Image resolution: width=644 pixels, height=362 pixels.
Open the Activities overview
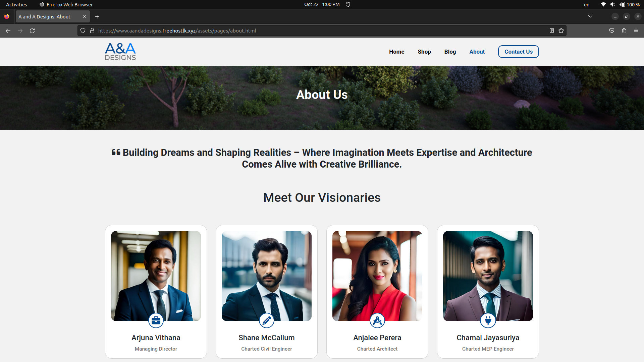[16, 4]
